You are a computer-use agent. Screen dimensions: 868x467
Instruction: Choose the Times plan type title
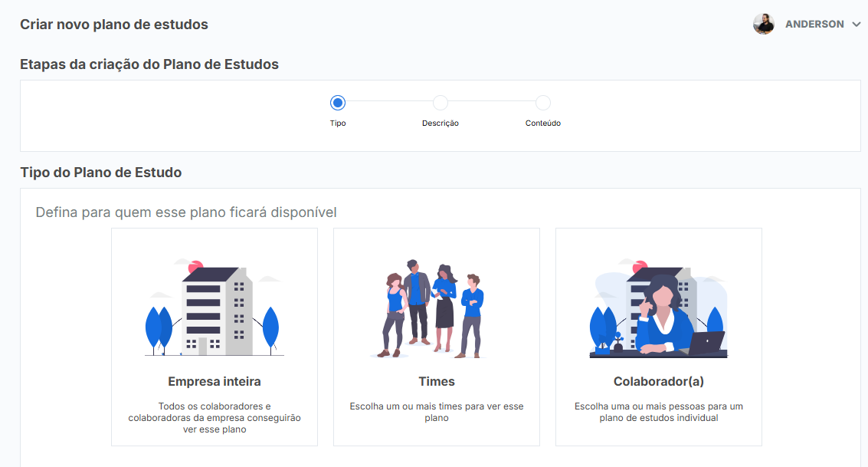(x=437, y=381)
